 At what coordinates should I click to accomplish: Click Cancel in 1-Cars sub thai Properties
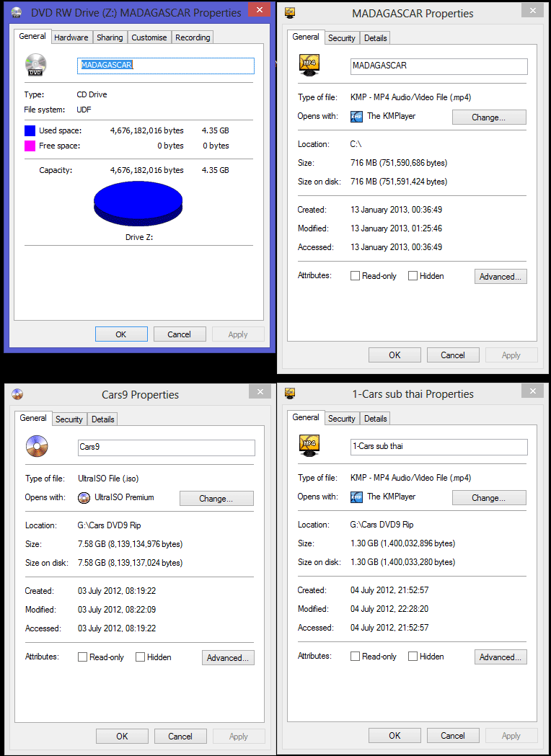pyautogui.click(x=453, y=735)
